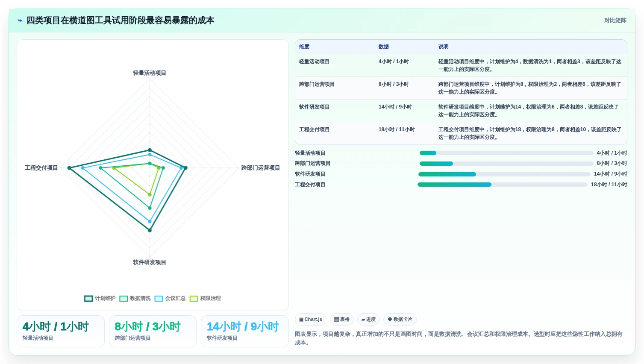
Task: Click the 进度 tag
Action: 368,320
